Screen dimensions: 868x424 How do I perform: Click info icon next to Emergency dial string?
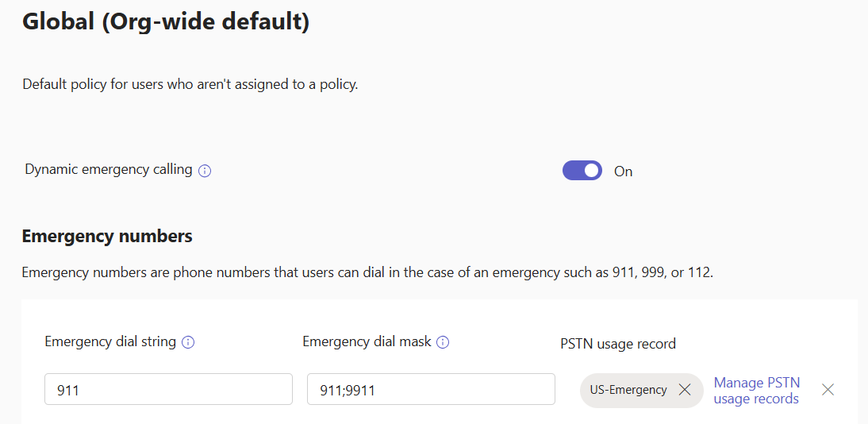coord(188,342)
